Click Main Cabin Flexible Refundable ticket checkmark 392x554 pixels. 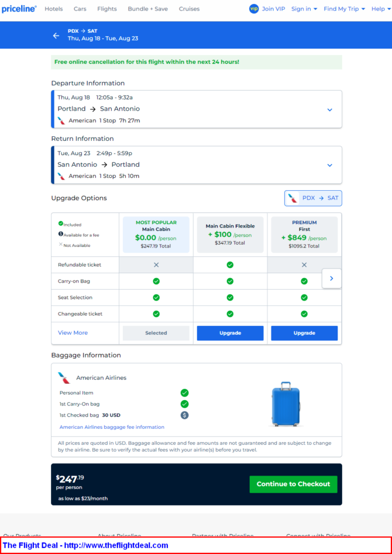[x=230, y=264]
